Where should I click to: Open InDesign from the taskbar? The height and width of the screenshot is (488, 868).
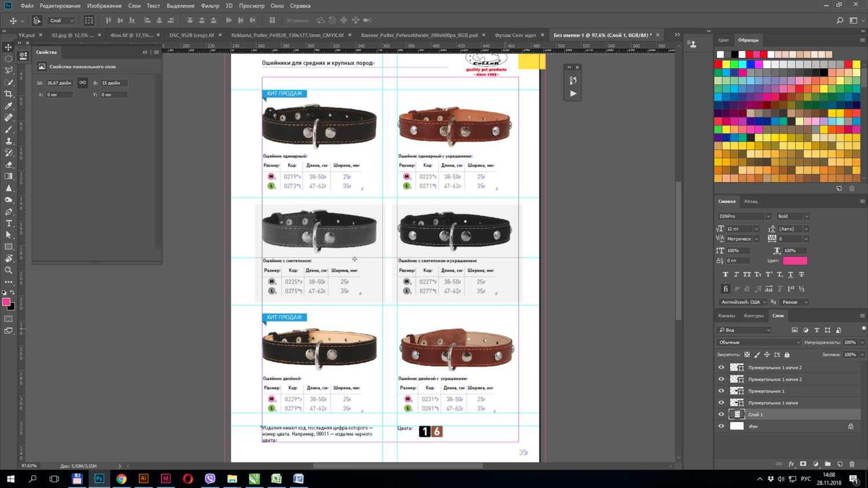tap(165, 479)
